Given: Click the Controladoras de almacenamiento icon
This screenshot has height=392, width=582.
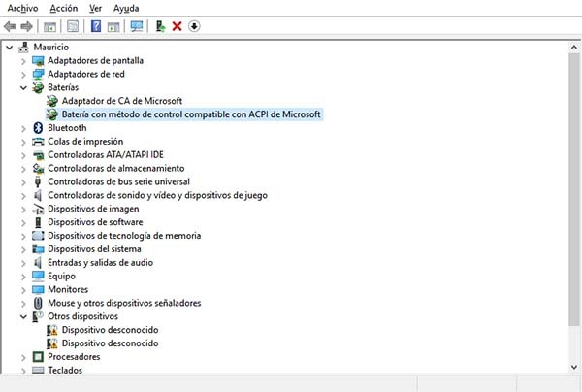Looking at the screenshot, I should pos(38,168).
